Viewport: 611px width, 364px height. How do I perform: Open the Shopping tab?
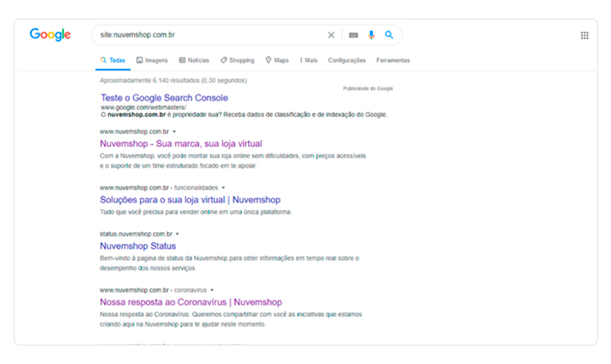(237, 60)
